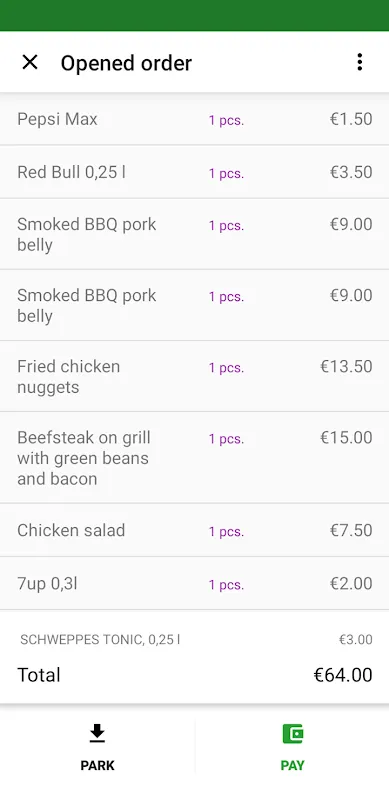Image resolution: width=389 pixels, height=800 pixels.
Task: Select the second Smoked BBQ pork belly row
Action: point(194,305)
